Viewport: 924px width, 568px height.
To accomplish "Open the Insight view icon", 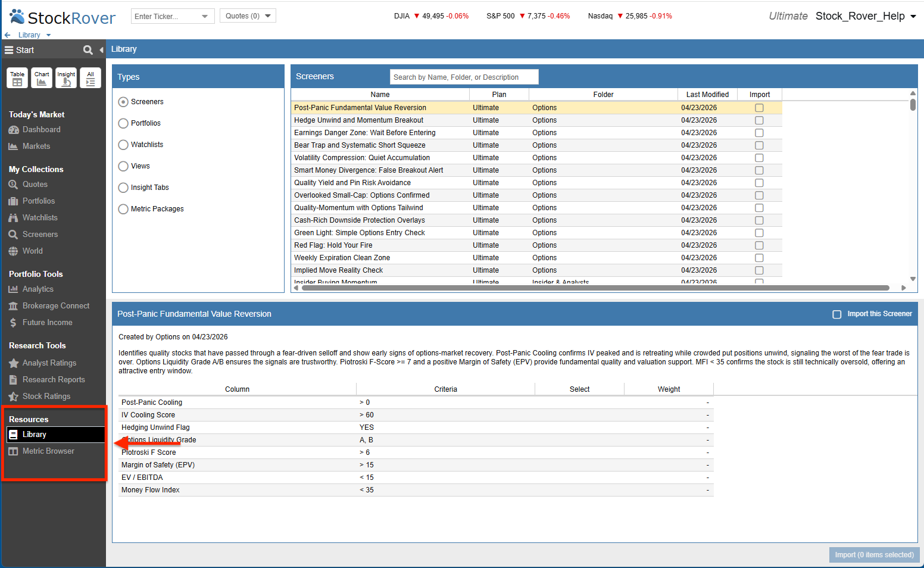I will click(66, 77).
